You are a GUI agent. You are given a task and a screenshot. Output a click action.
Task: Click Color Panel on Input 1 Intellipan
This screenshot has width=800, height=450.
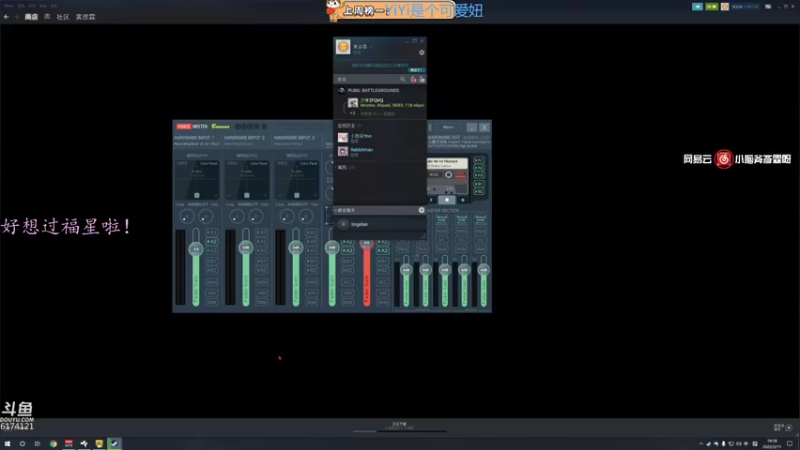(209, 163)
